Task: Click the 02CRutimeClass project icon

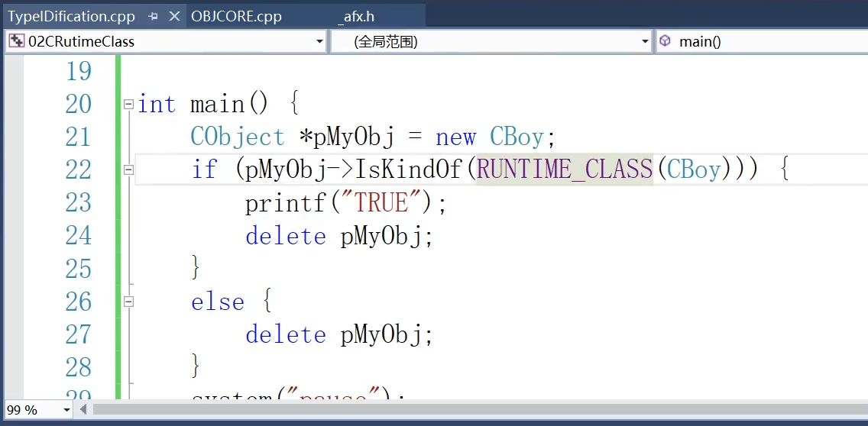Action: pyautogui.click(x=17, y=41)
